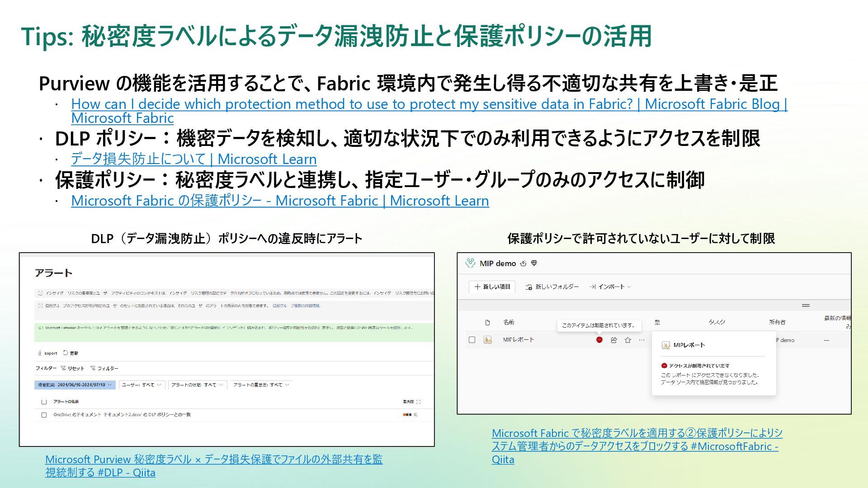
Task: Open the ユーザー: すべて dropdown
Action: coord(142,385)
